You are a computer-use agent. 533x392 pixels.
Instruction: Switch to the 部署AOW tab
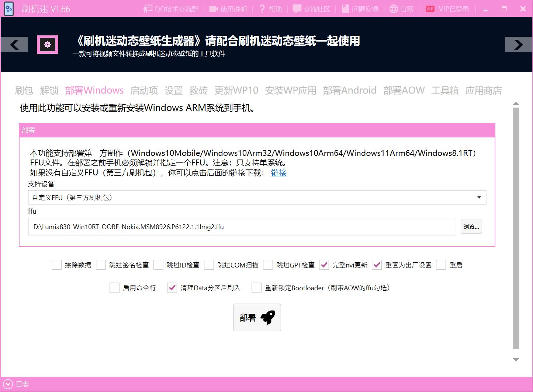tap(404, 90)
